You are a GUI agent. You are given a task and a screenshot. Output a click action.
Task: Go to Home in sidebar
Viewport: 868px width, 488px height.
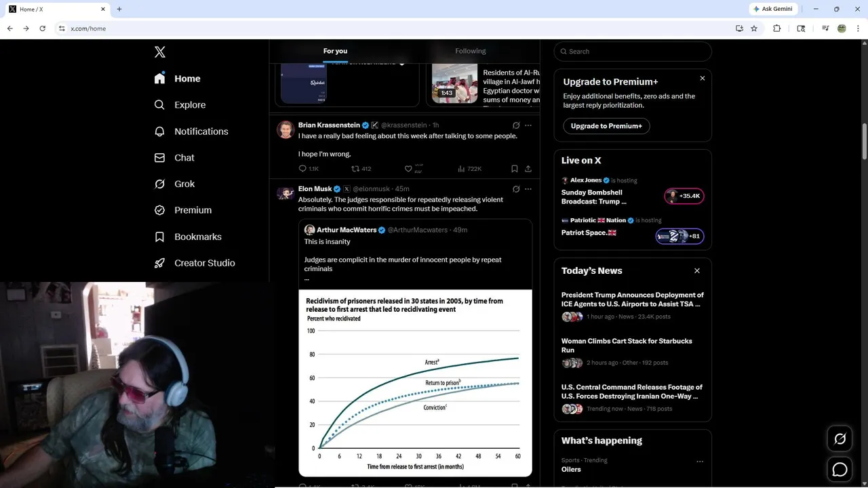[177, 79]
